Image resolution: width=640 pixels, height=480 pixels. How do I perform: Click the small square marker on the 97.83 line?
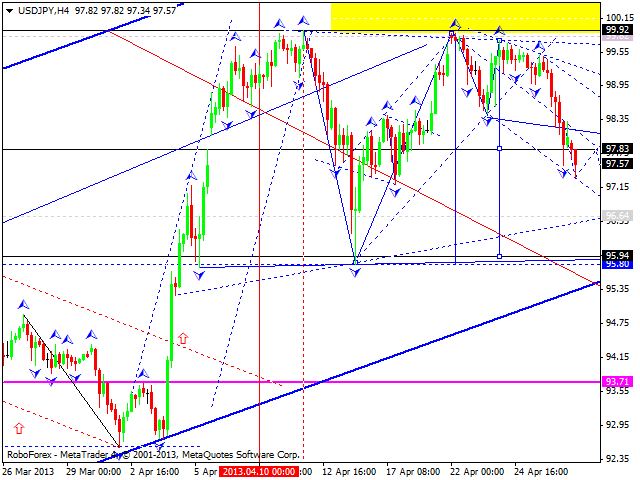(499, 149)
